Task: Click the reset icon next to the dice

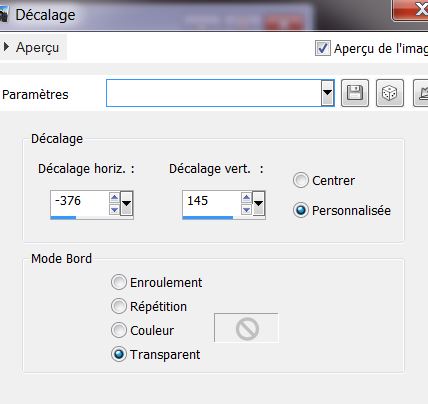Action: 421,93
